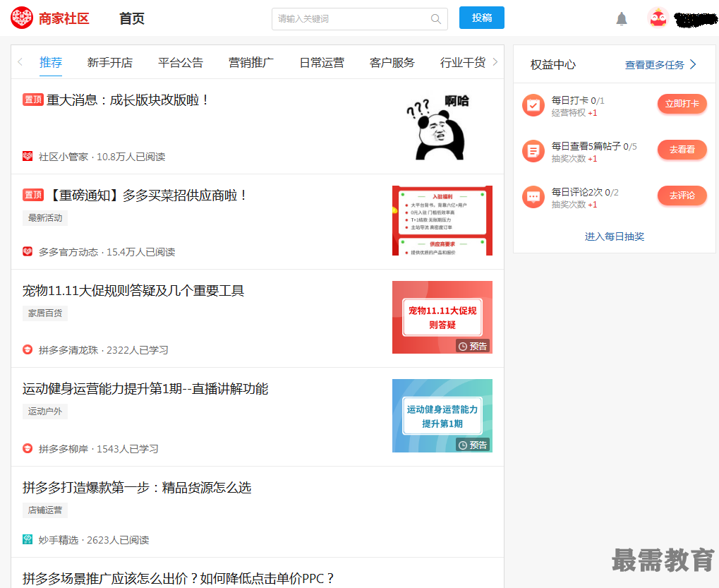Image resolution: width=719 pixels, height=588 pixels.
Task: Click the 最新活动 tag
Action: click(x=45, y=218)
